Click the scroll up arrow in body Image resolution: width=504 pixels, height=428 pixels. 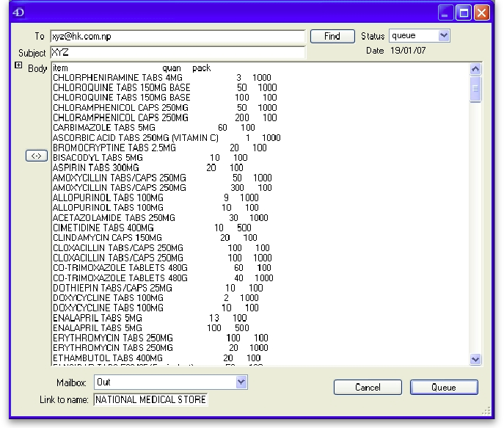click(x=475, y=69)
